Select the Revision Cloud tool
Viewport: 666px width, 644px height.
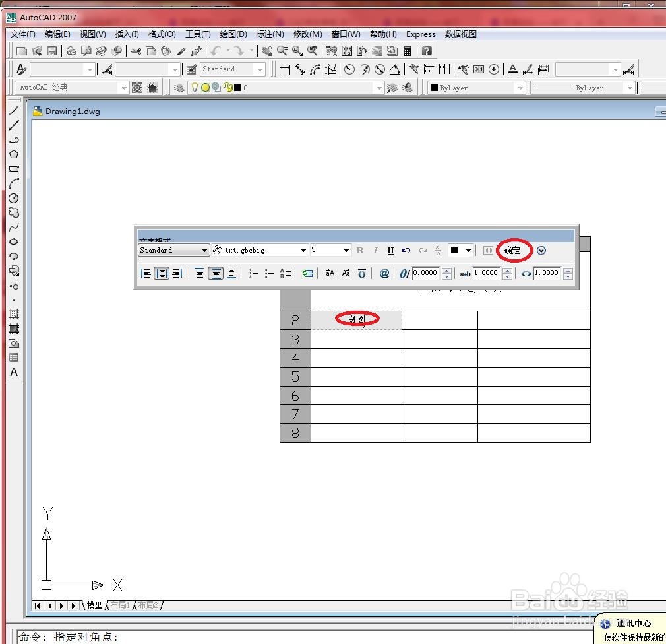pos(14,212)
